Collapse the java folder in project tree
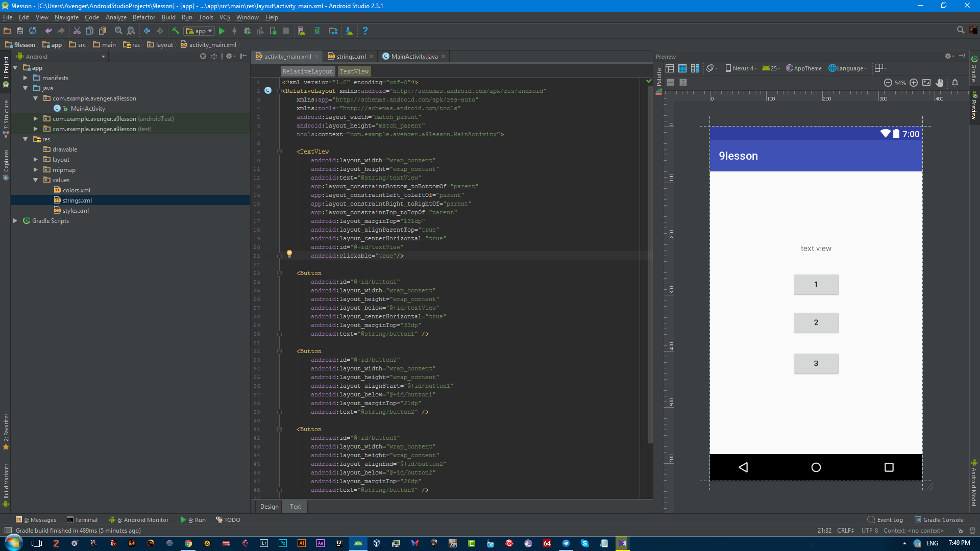 [x=25, y=88]
